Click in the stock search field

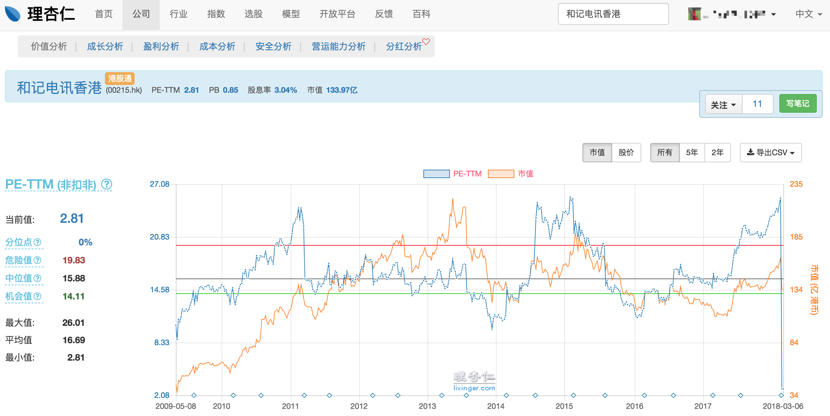click(613, 14)
